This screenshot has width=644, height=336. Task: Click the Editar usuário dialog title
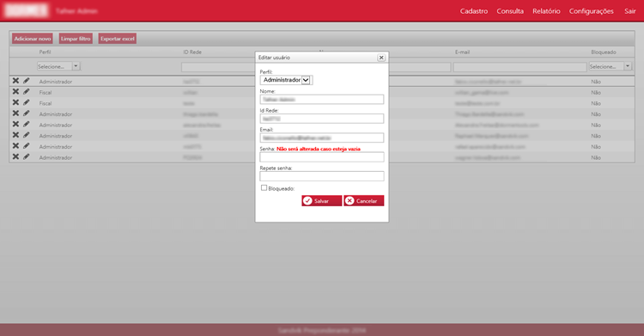tap(274, 58)
